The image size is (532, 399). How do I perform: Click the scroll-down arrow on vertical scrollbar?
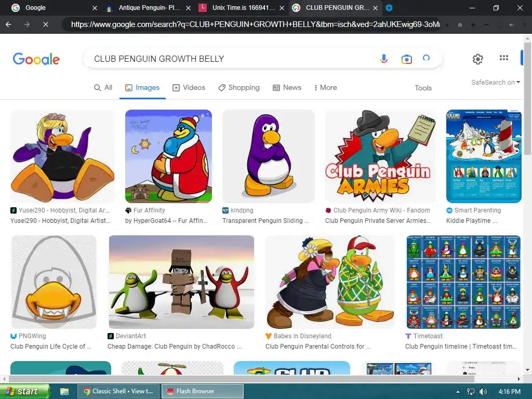[528, 370]
